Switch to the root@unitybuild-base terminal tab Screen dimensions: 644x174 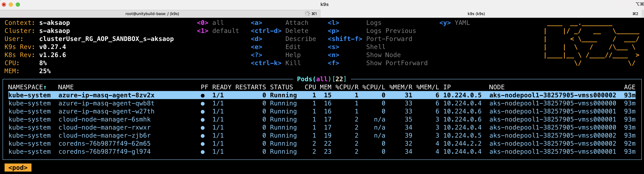[160, 14]
